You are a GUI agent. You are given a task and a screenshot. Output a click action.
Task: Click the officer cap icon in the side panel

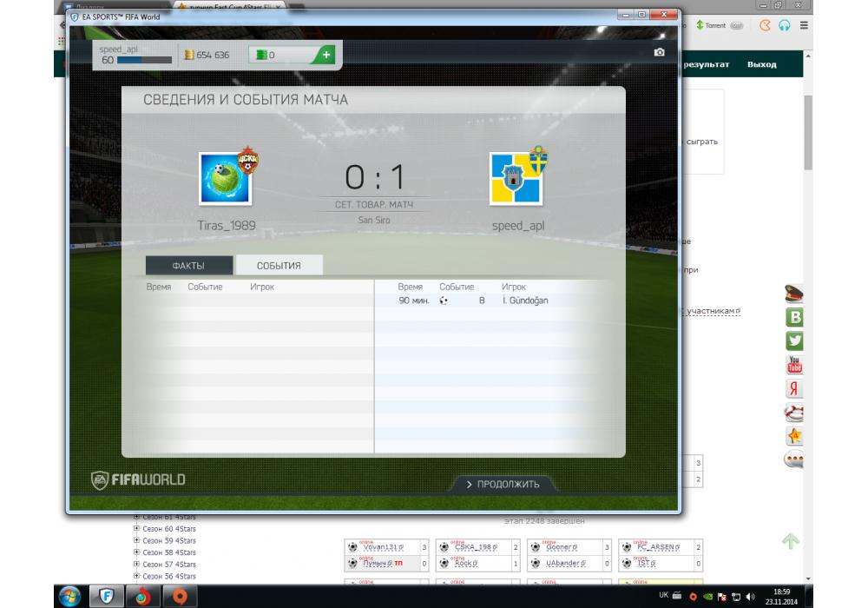point(794,294)
